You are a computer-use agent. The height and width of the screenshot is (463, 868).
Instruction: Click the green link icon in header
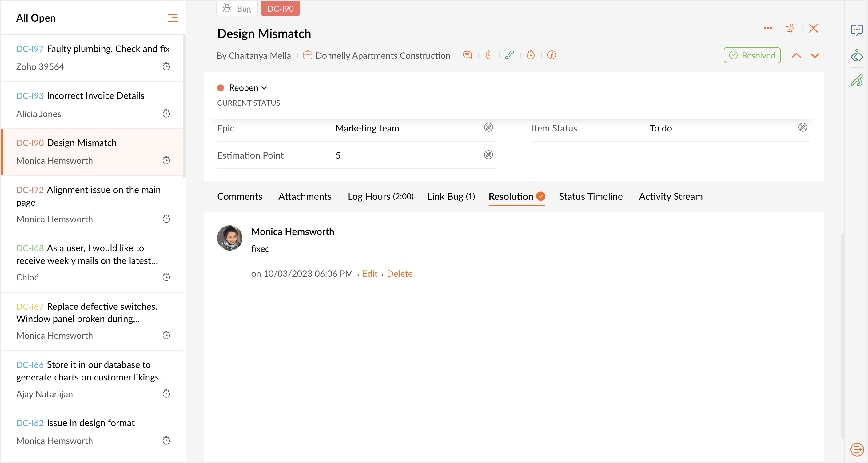click(x=509, y=55)
